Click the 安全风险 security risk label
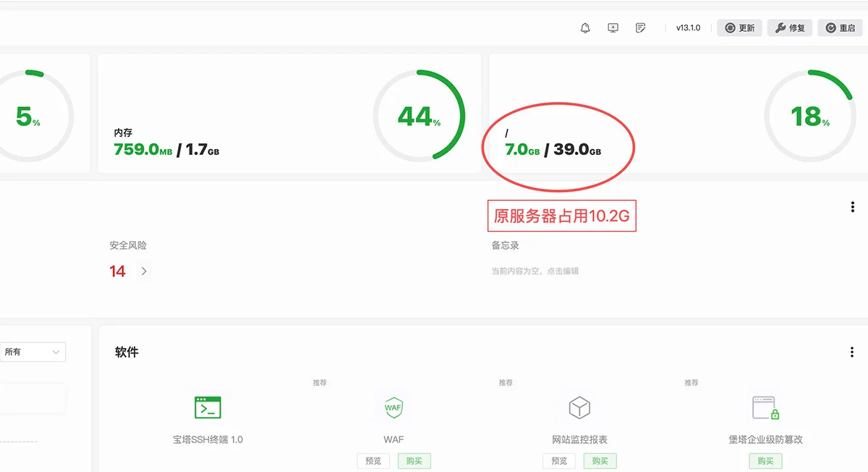 coord(128,245)
